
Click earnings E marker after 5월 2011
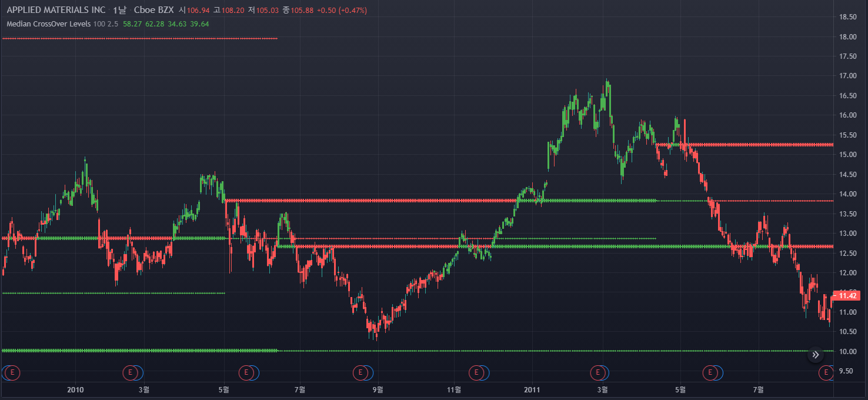click(710, 372)
